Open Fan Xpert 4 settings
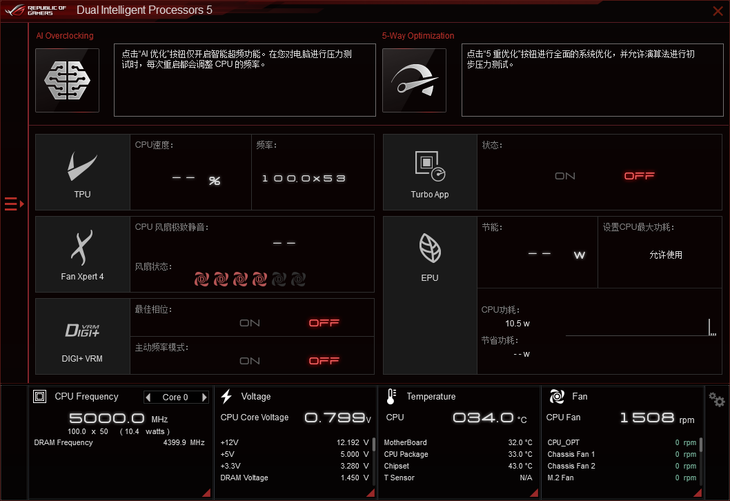 pos(82,254)
